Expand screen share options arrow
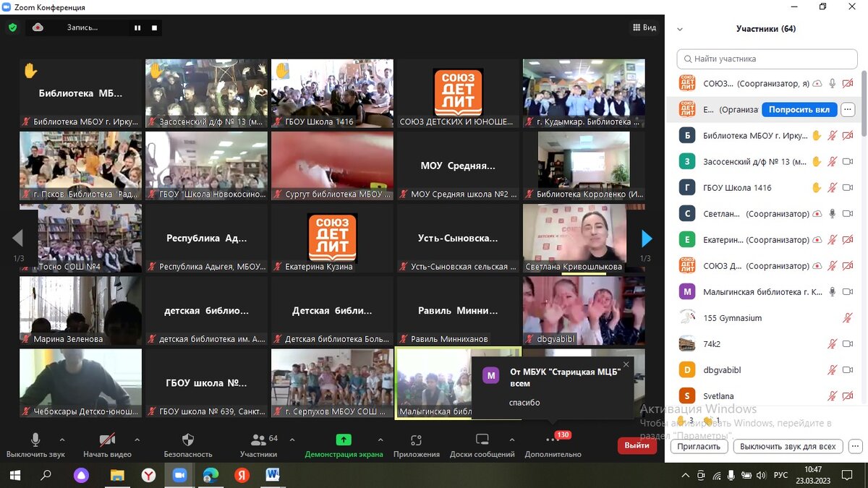The height and width of the screenshot is (488, 868). click(380, 439)
